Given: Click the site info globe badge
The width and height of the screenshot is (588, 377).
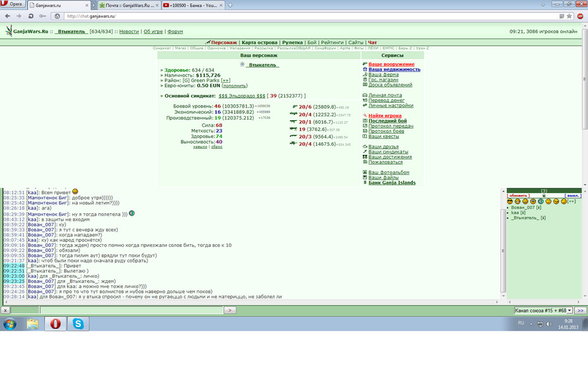Looking at the screenshot, I should click(x=57, y=16).
